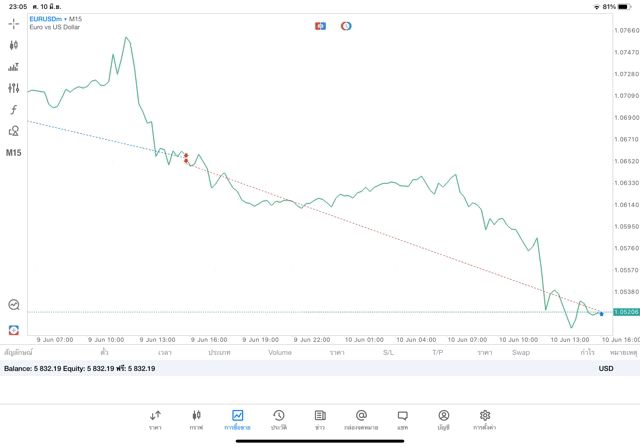Tap the EURUSDm symbol title
This screenshot has width=640, height=447.
[x=50, y=18]
